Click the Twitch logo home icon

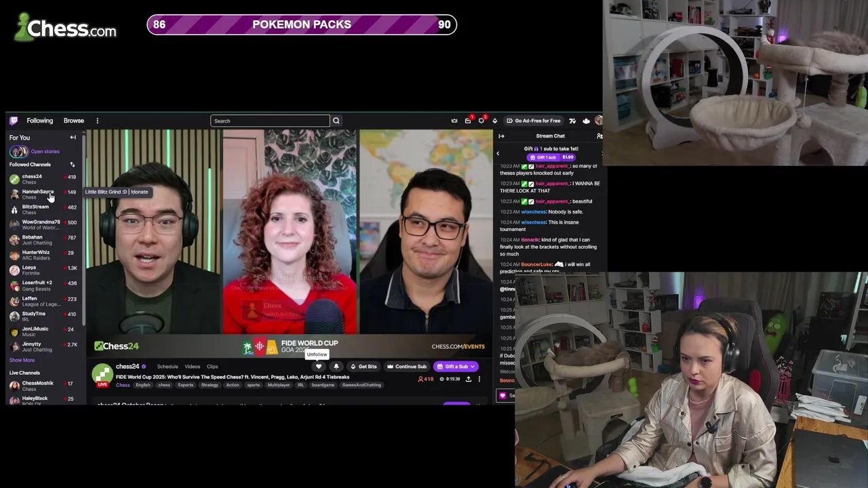14,121
